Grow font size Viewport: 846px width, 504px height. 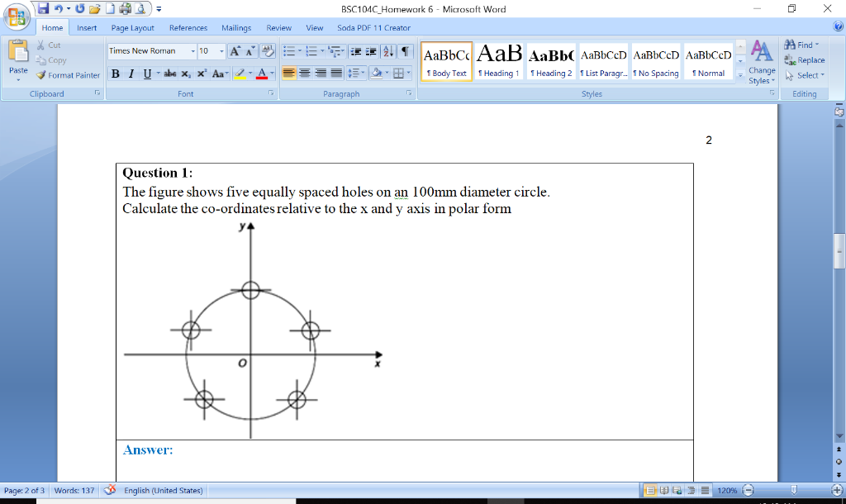coord(235,51)
